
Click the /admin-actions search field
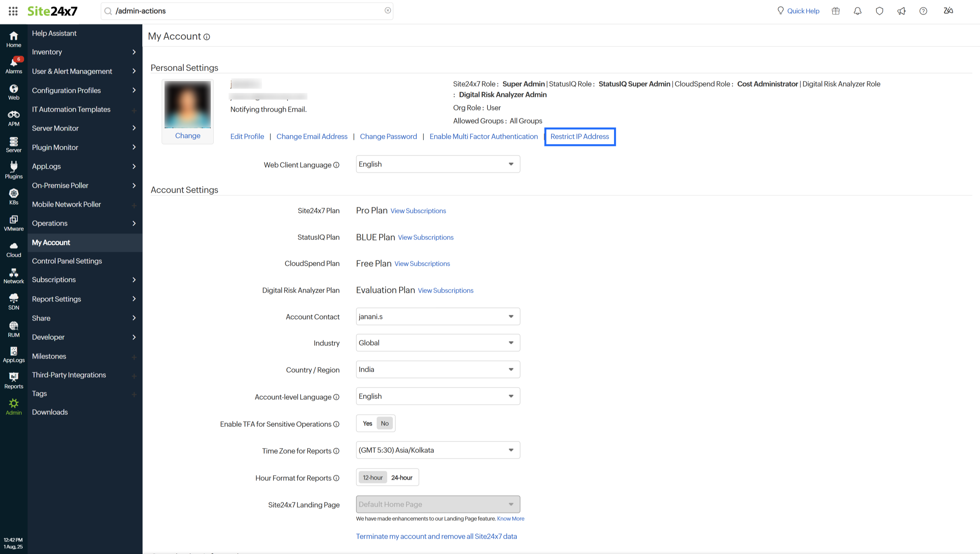coord(247,11)
